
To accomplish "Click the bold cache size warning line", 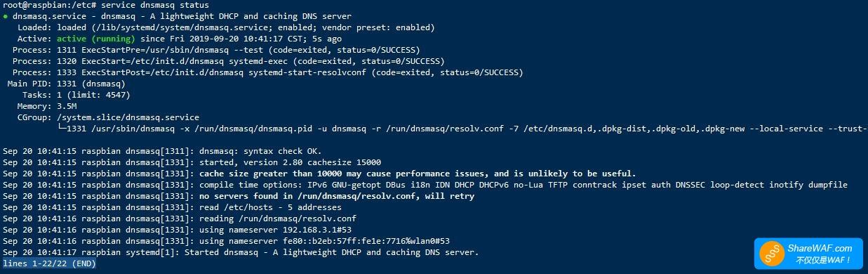I will 418,174.
